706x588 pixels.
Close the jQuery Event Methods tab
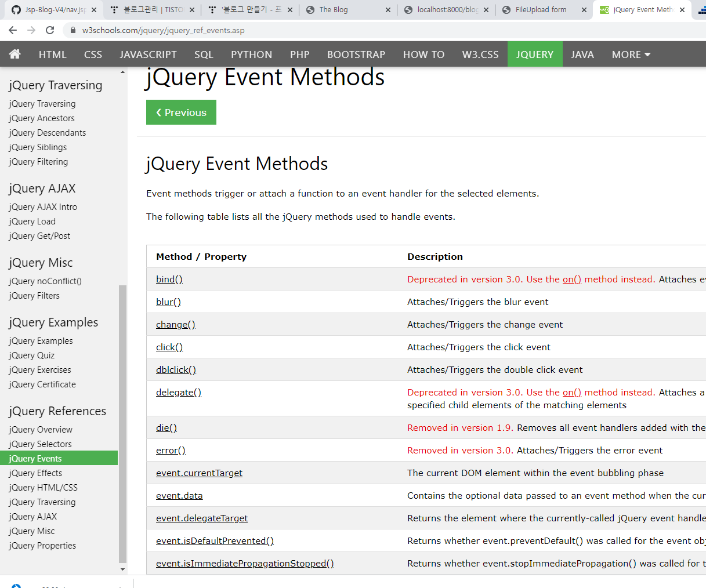coord(682,10)
